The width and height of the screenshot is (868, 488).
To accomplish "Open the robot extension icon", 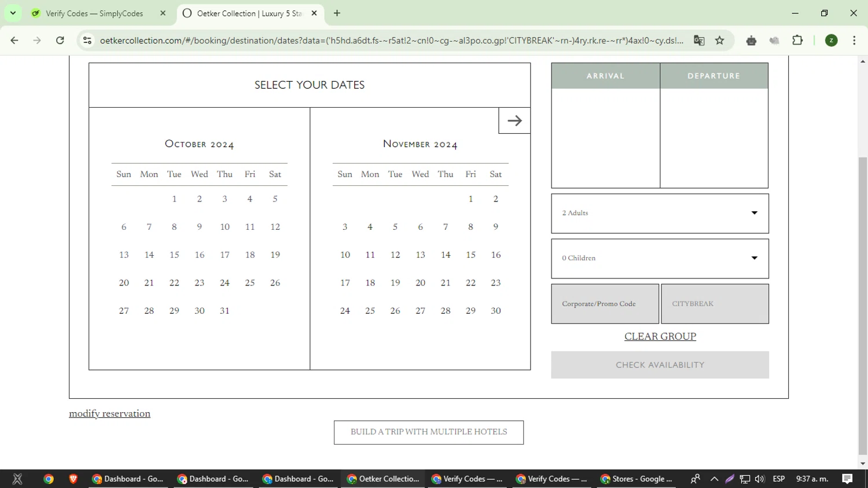I will coord(751,41).
